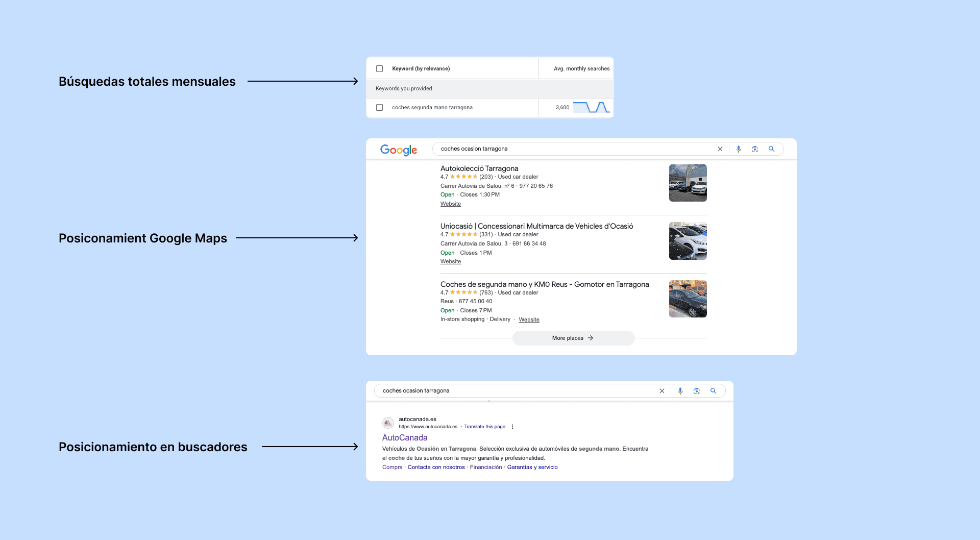
Task: Click Translate this page link
Action: point(484,427)
